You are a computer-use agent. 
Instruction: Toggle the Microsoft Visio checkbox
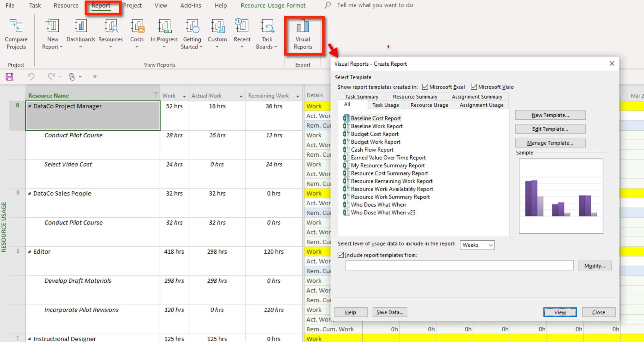tap(474, 87)
